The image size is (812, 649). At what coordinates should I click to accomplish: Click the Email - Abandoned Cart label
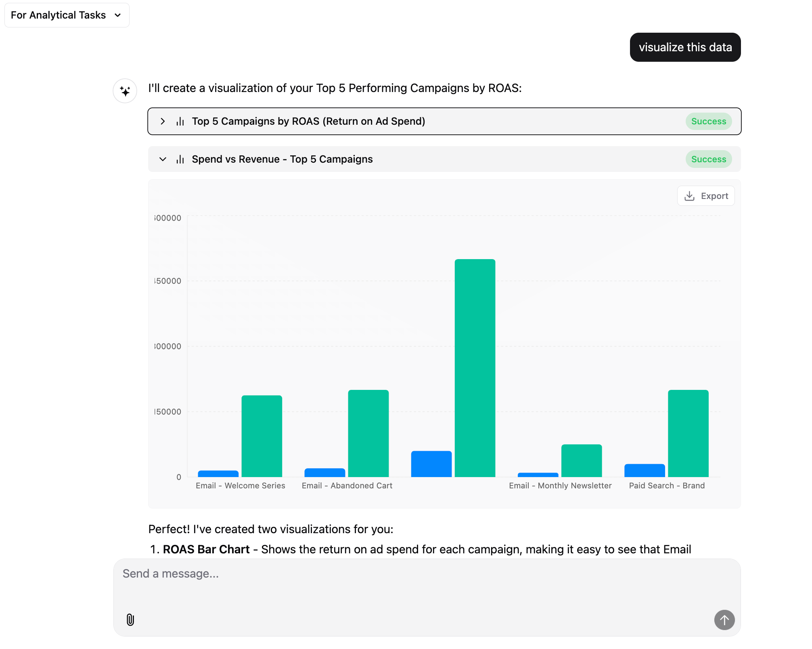(x=347, y=486)
